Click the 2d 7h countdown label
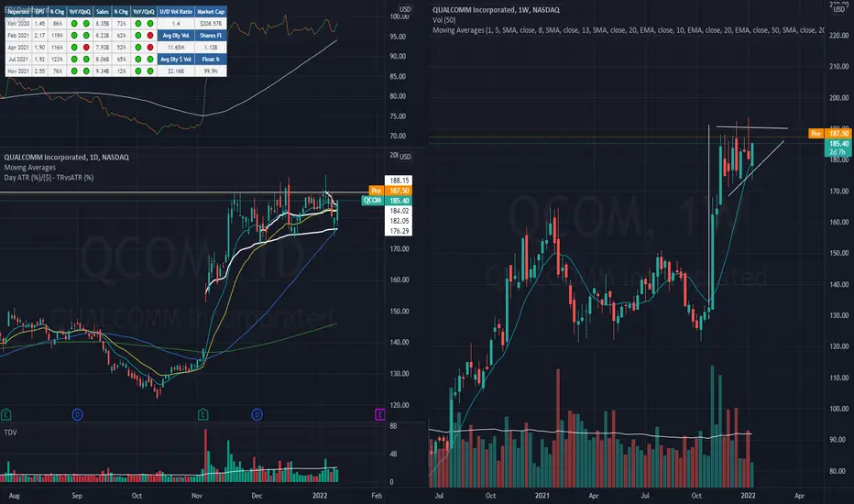854x504 pixels. (838, 152)
